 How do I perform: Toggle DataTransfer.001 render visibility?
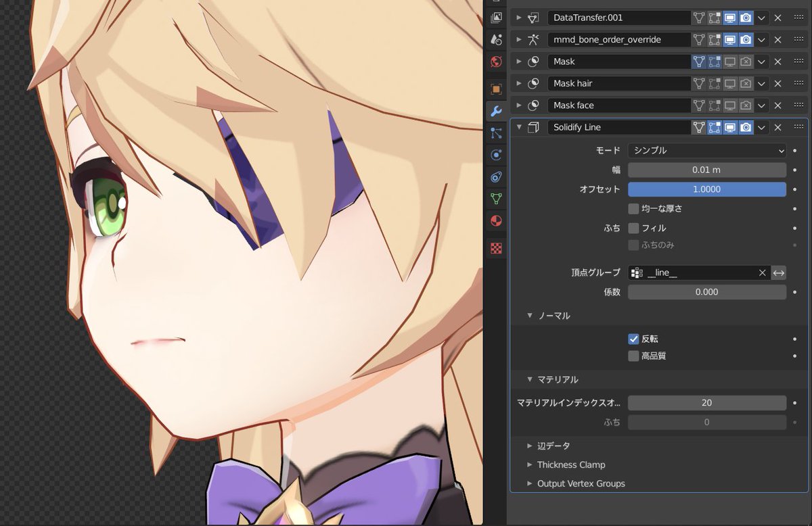746,18
